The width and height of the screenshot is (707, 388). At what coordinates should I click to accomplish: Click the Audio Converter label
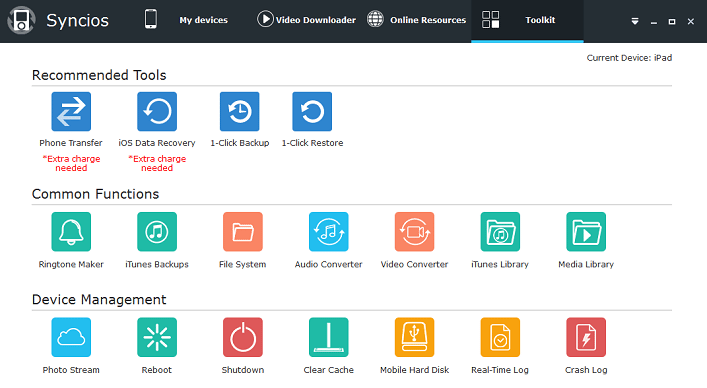click(329, 265)
